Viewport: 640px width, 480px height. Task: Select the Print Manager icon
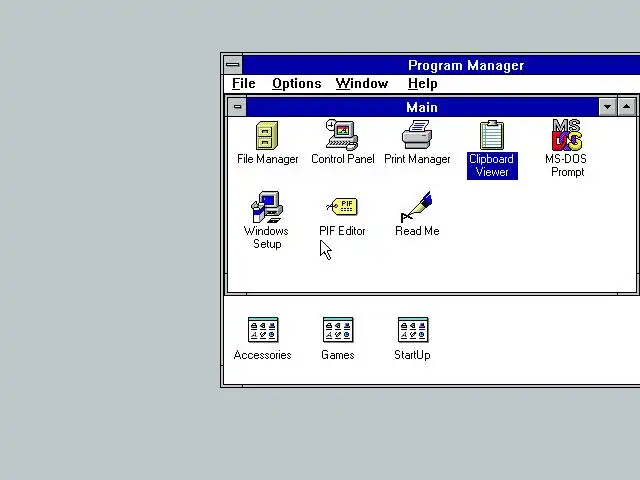[x=417, y=134]
